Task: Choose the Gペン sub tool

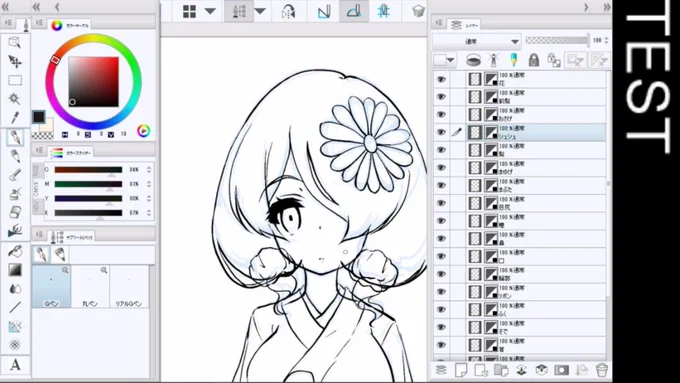Action: point(51,287)
